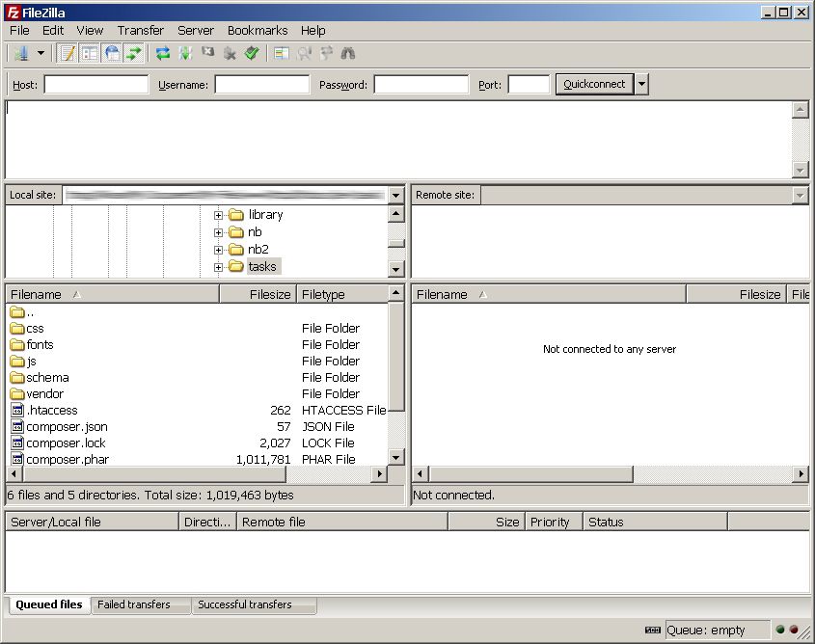Open the Site Manager dropdown arrow

pyautogui.click(x=41, y=53)
